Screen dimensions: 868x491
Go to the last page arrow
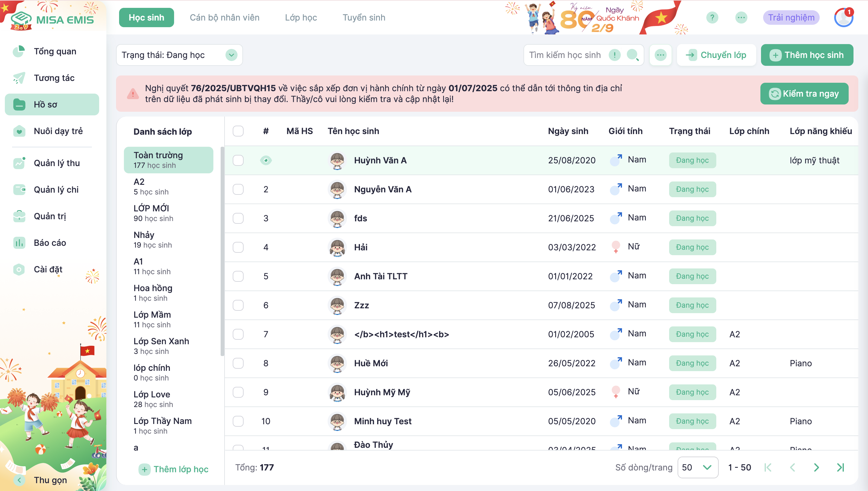[840, 467]
